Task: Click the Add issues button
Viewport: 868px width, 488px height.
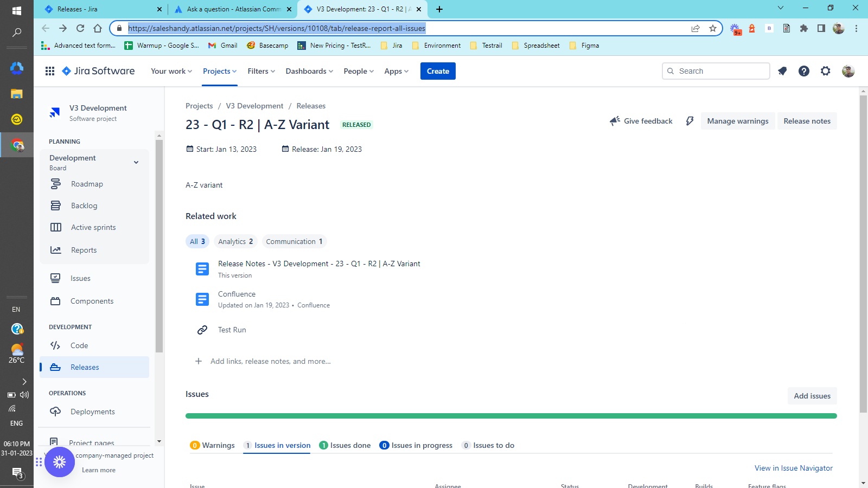Action: (812, 396)
